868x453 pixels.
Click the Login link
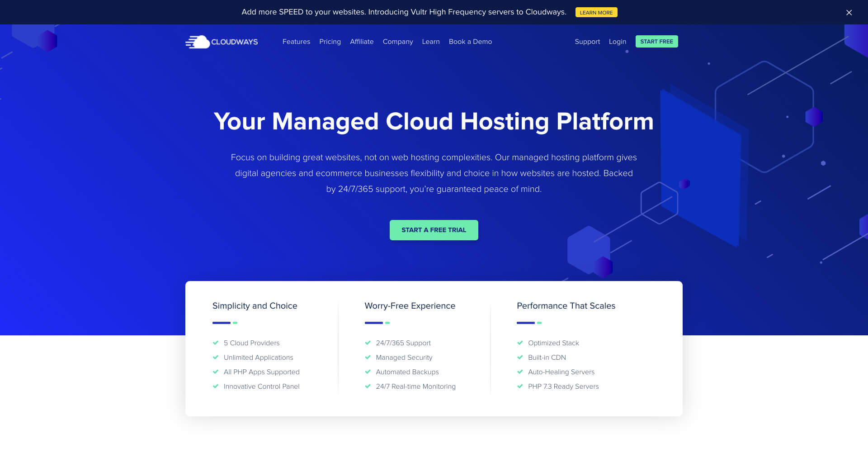click(618, 42)
